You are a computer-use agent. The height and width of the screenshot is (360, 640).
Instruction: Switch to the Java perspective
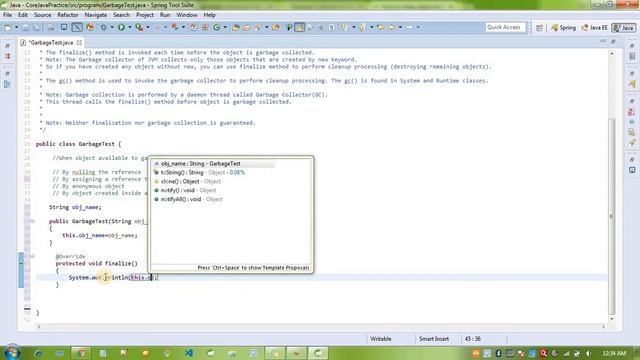coord(623,27)
